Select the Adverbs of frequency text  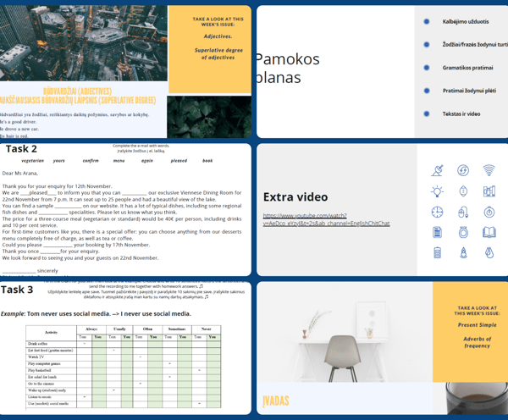(x=477, y=342)
